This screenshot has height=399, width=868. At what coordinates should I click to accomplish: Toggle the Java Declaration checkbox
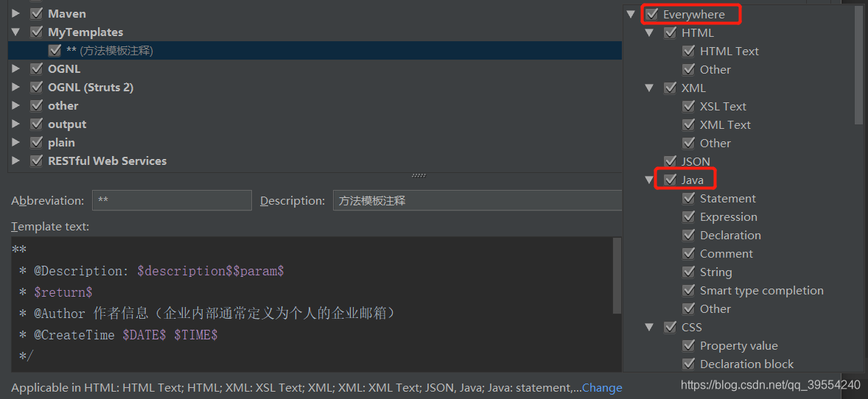click(688, 235)
